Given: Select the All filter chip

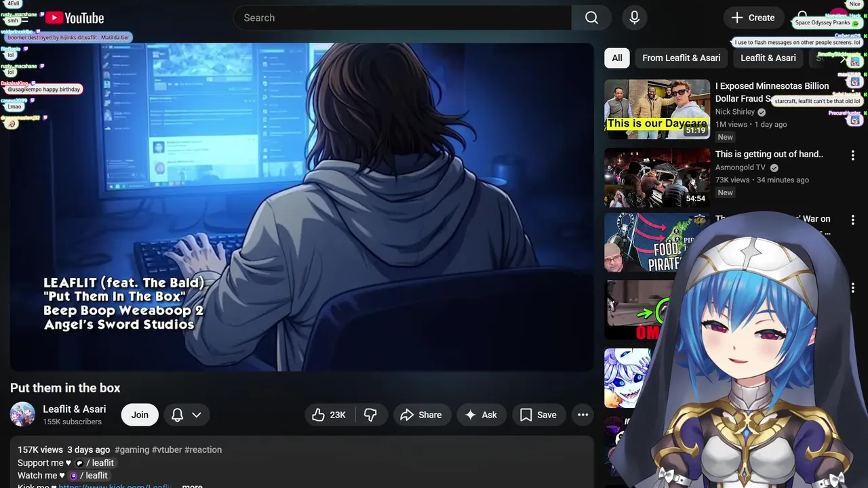Looking at the screenshot, I should (x=617, y=58).
